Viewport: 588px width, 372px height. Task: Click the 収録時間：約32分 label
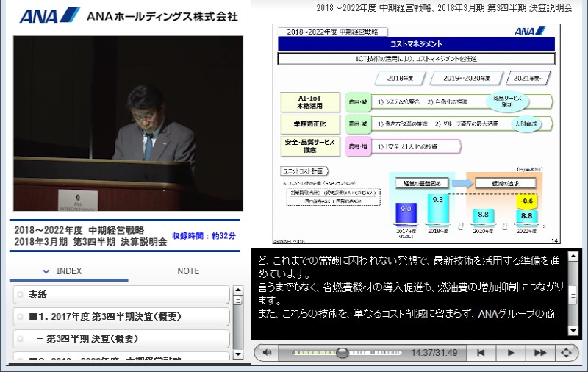click(204, 236)
